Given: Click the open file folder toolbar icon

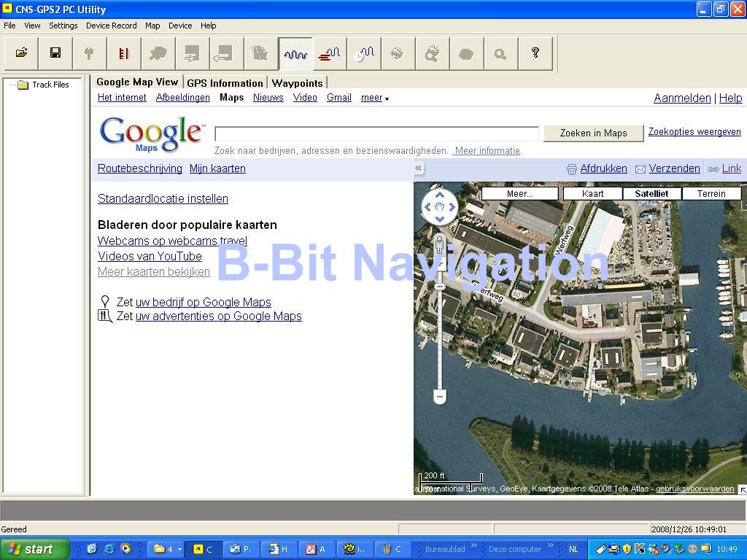Looking at the screenshot, I should coord(22,53).
